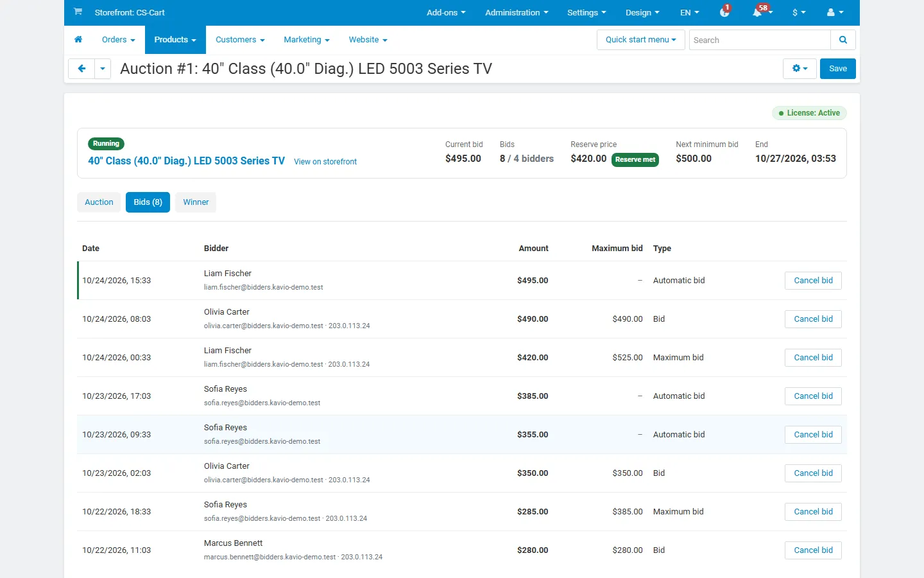Viewport: 924px width, 578px height.
Task: Click the License: Active badge
Action: [x=809, y=113]
